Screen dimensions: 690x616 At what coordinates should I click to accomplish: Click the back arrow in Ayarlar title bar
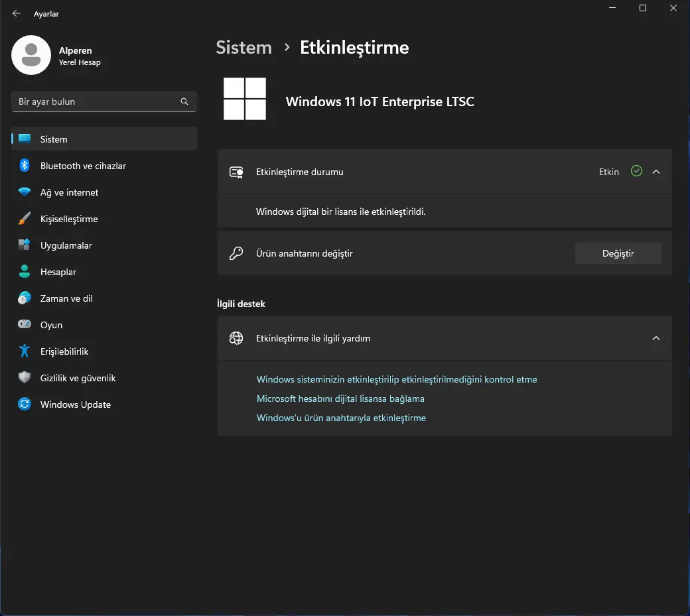pos(17,14)
